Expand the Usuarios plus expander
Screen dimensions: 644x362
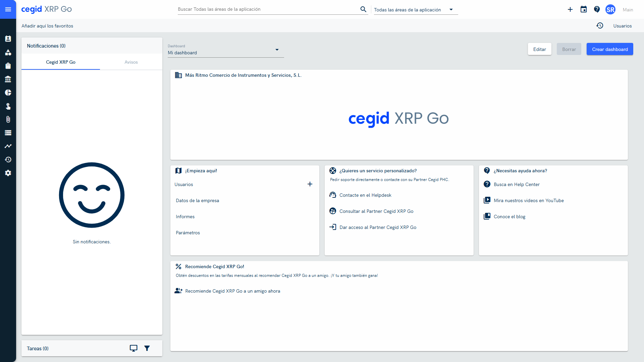[x=310, y=184]
